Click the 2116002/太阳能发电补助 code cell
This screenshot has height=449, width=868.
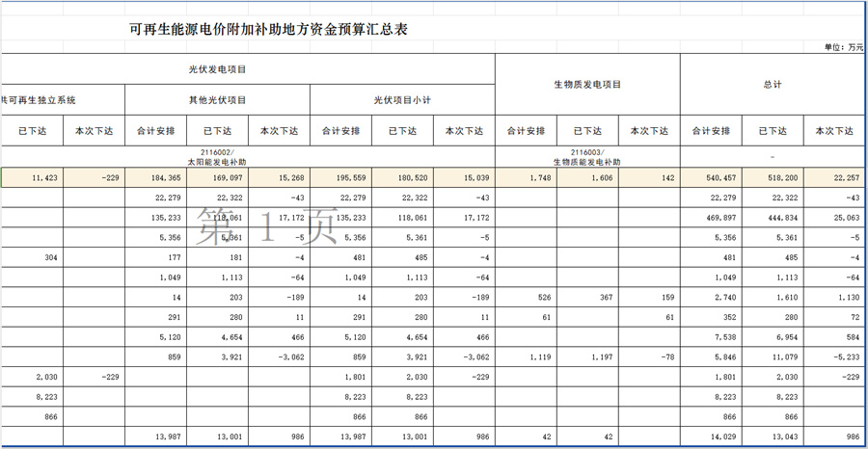click(x=217, y=156)
